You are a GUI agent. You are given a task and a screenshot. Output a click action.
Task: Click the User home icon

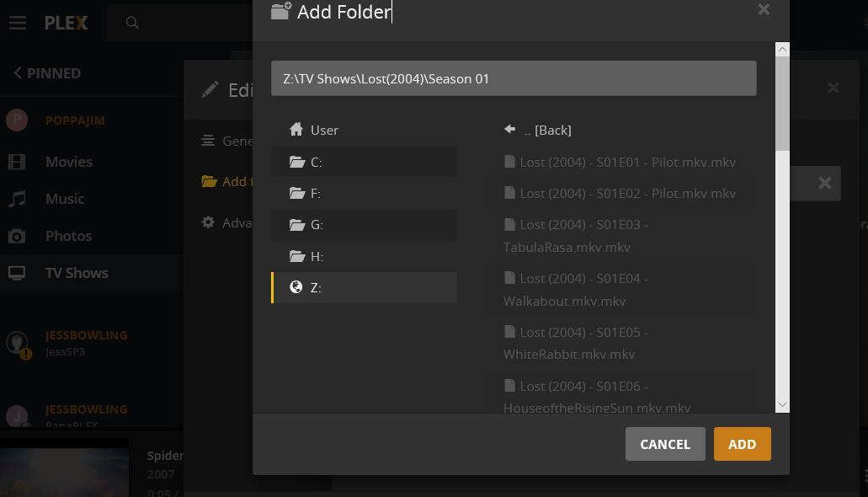[296, 130]
